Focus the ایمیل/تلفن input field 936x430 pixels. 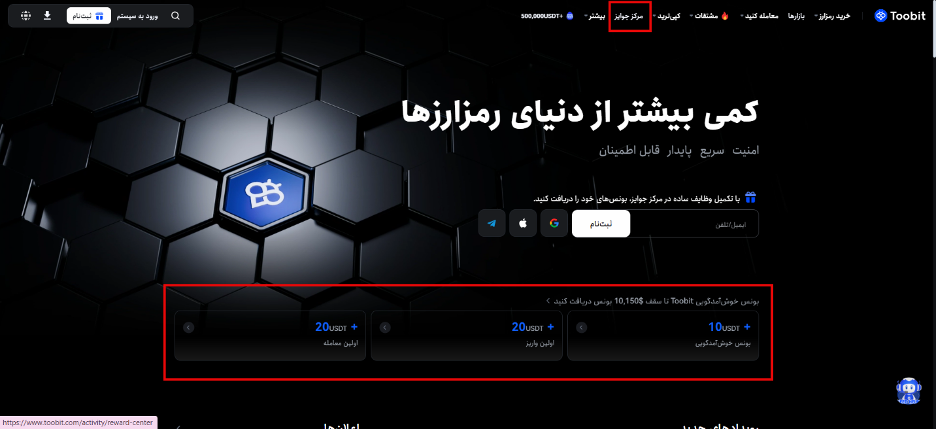point(694,223)
